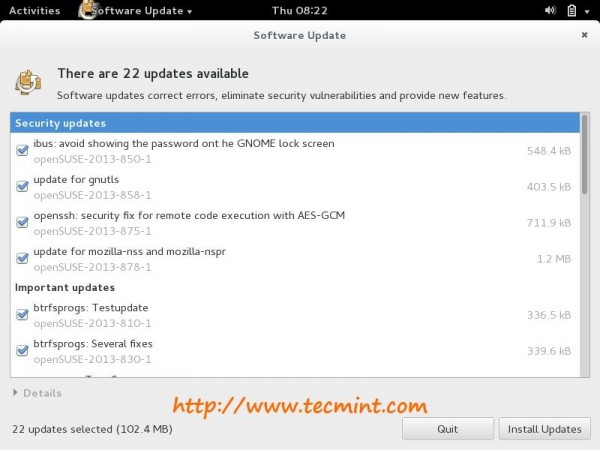Close the Software Update dialog with X

(584, 35)
